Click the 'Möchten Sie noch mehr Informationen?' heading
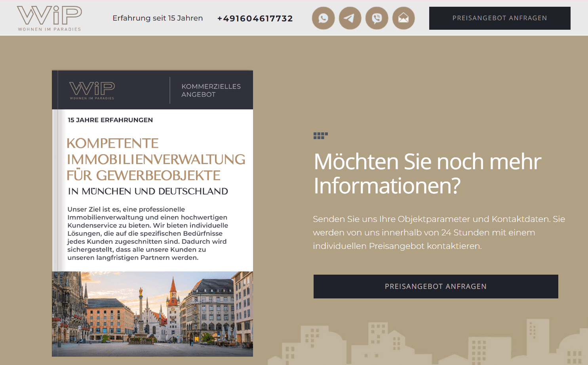Screen dimensions: 588x365 click(427, 174)
